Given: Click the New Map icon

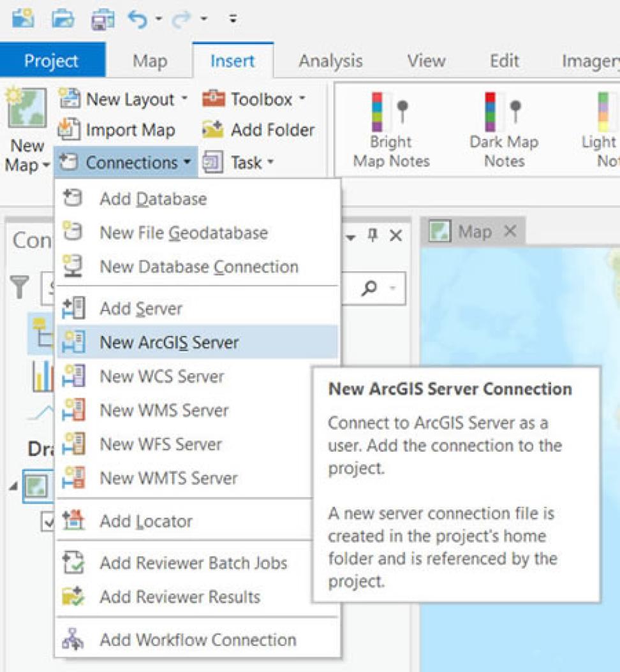Looking at the screenshot, I should coord(27,108).
